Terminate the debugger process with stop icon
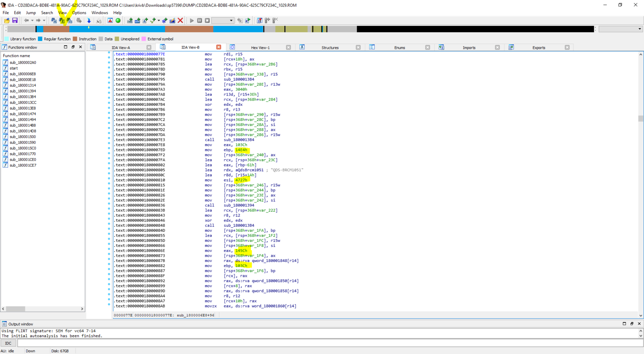The width and height of the screenshot is (644, 354). point(207,21)
